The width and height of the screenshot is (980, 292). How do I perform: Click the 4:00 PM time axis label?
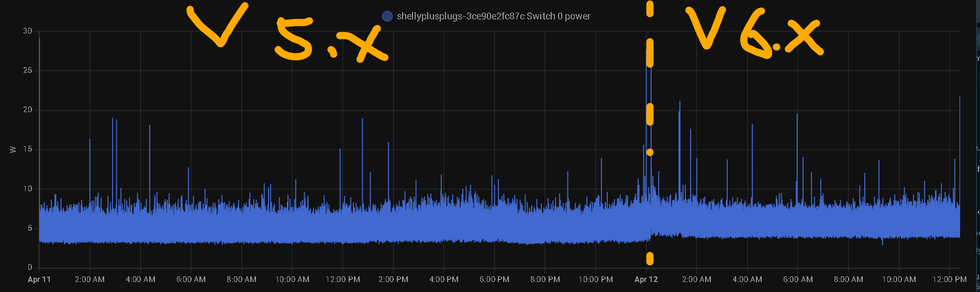(444, 279)
